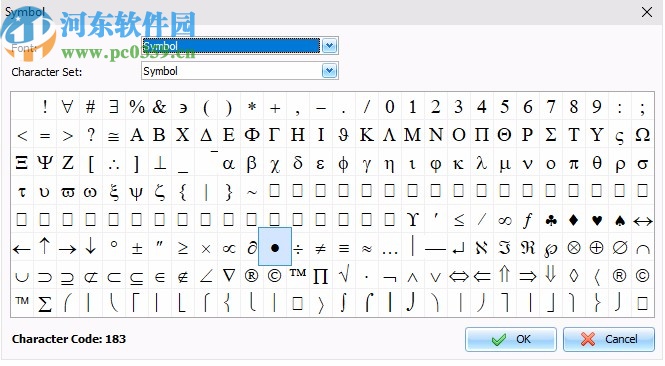Image resolution: width=665 pixels, height=366 pixels.
Task: Select the integral ∫ symbol
Action: tap(344, 303)
